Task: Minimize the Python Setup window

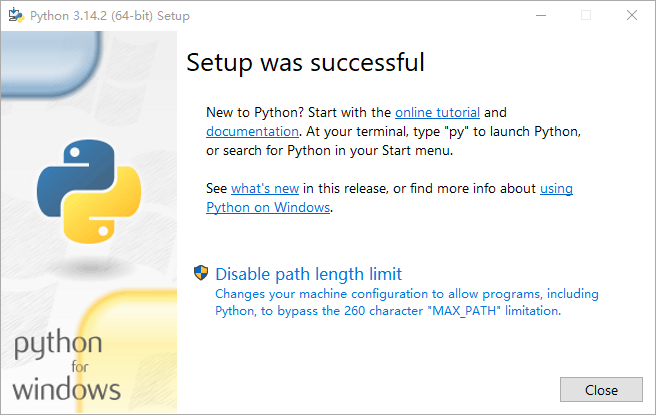Action: pos(541,16)
